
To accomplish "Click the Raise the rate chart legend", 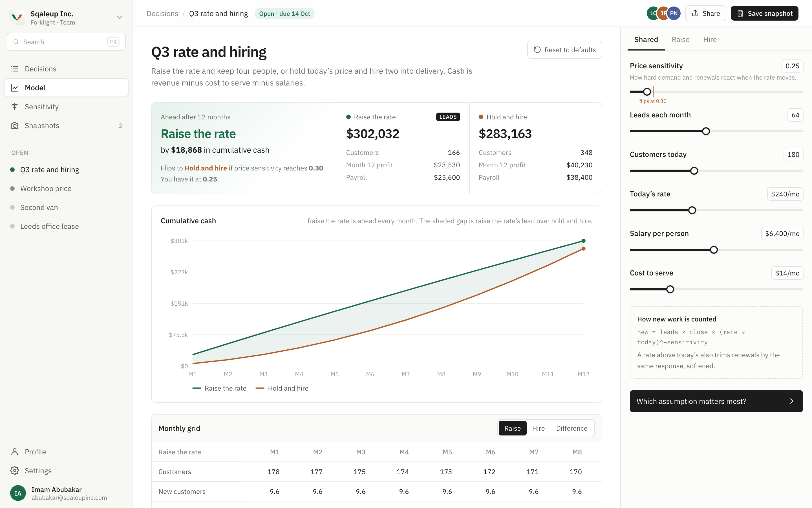I will [x=219, y=388].
